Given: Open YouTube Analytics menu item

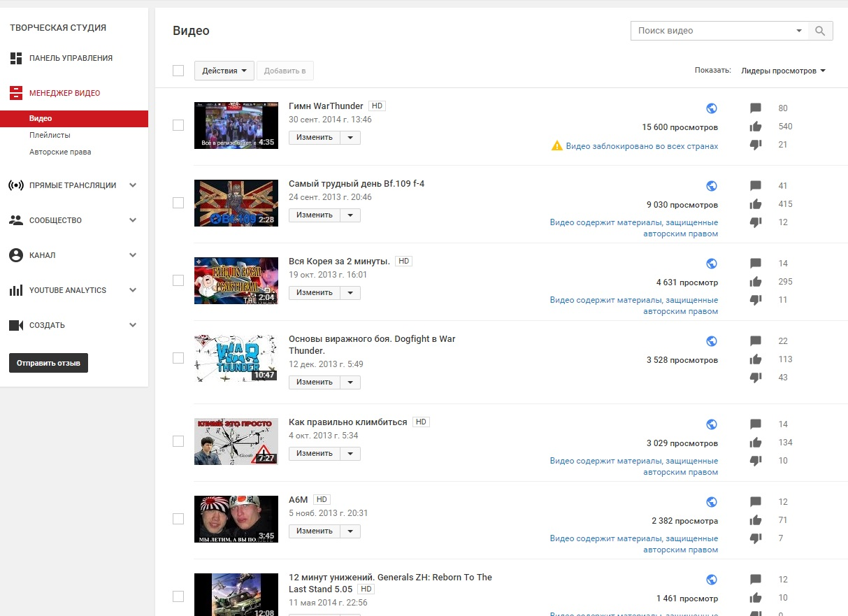Looking at the screenshot, I should (68, 290).
